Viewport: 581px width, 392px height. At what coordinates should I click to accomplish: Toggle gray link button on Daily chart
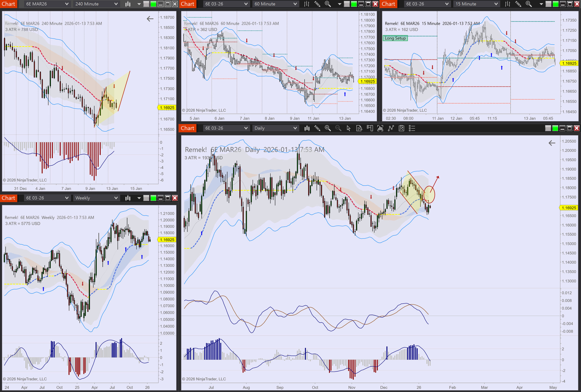click(x=548, y=128)
